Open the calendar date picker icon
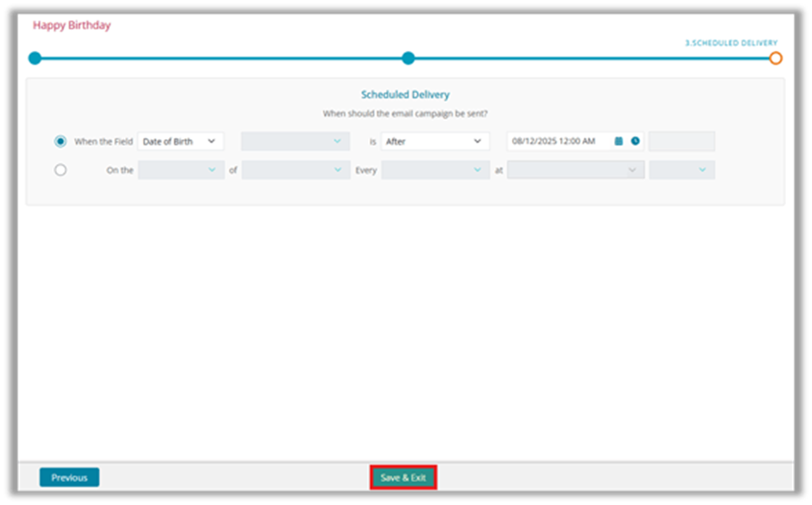The image size is (812, 505). pos(619,141)
